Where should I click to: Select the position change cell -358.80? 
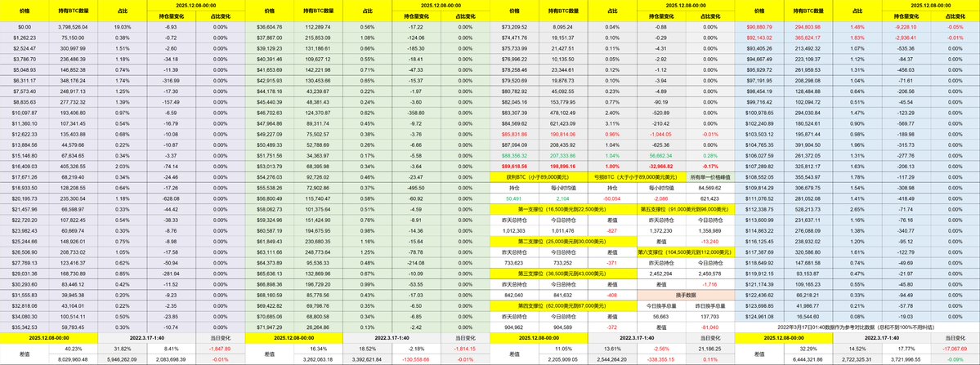417,113
